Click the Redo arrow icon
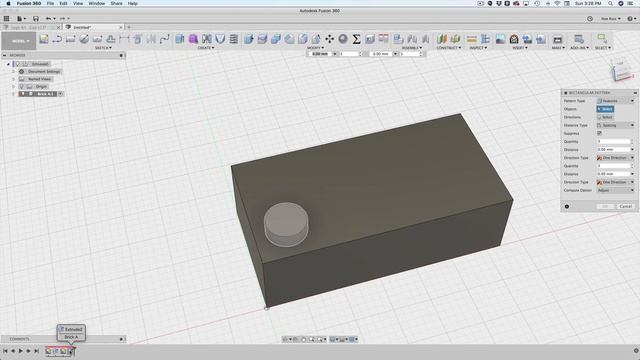This screenshot has height=360, width=640. click(63, 18)
